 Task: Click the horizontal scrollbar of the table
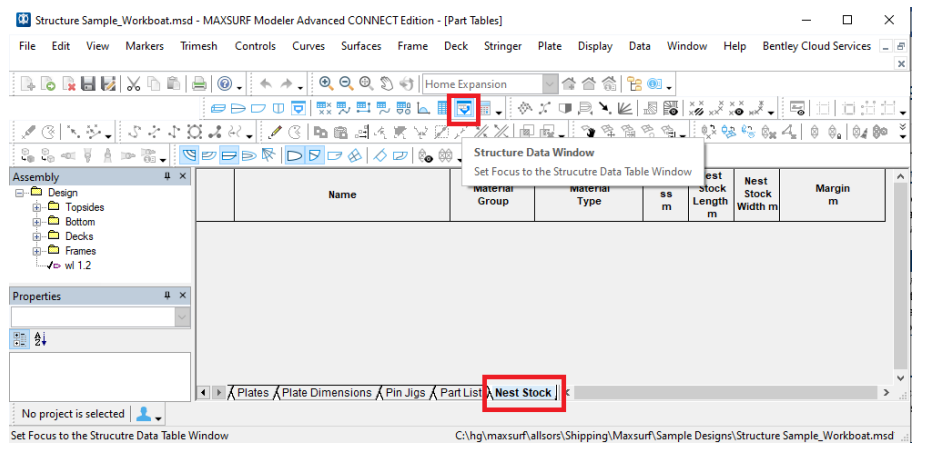click(x=727, y=393)
